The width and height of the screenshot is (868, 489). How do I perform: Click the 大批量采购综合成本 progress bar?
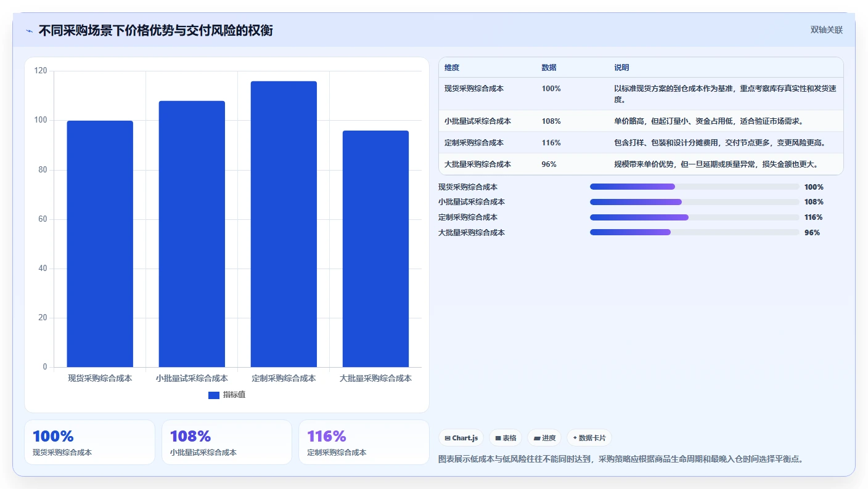click(694, 232)
